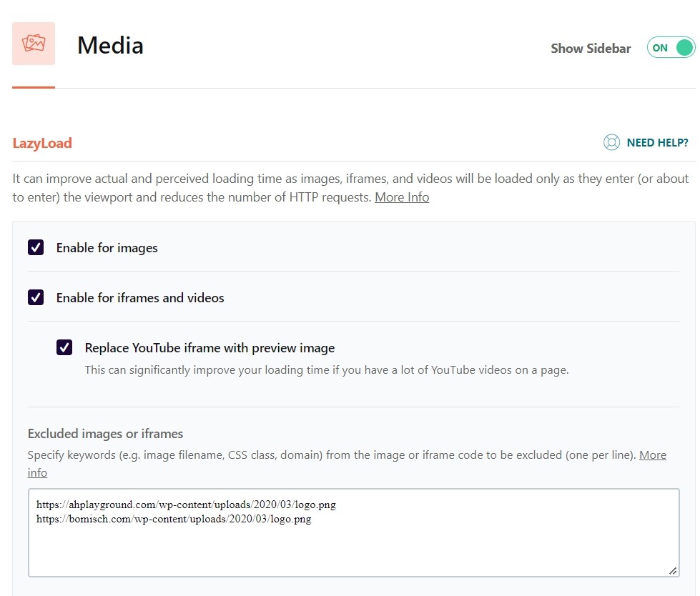Click the Replace YouTube iframe label text

(209, 348)
